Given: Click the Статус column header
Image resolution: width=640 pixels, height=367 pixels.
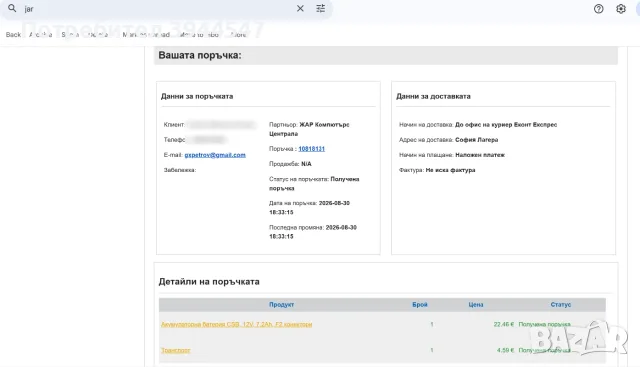Looking at the screenshot, I should pos(560,305).
